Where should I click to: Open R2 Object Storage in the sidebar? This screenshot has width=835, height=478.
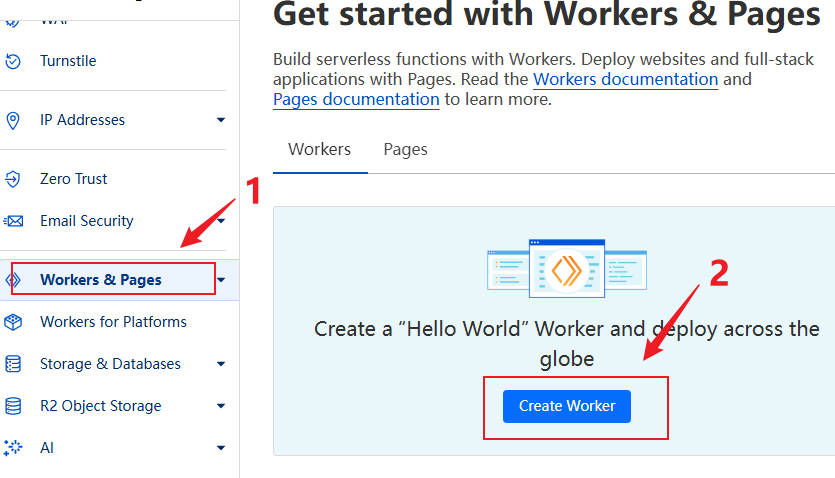[101, 406]
